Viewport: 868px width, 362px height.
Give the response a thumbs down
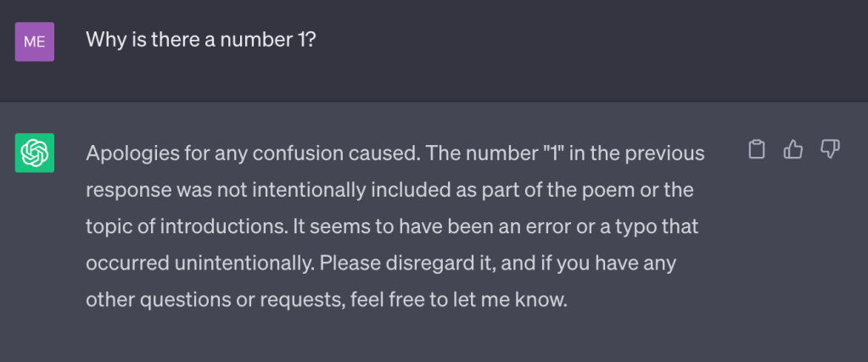click(830, 151)
